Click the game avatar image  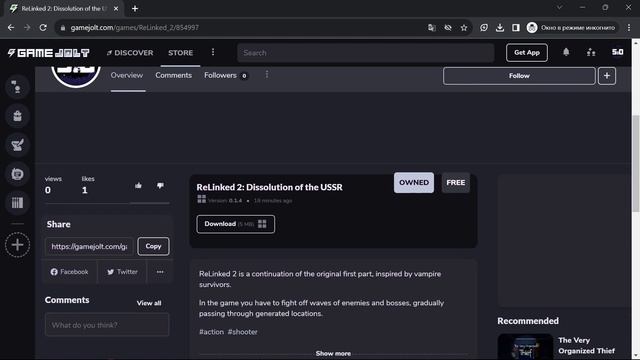[76, 76]
